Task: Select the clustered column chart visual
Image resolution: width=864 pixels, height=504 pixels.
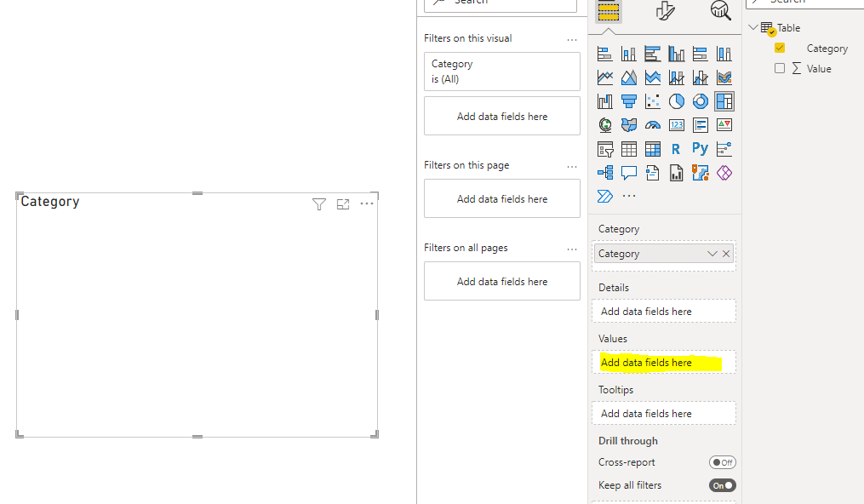Action: click(x=677, y=54)
